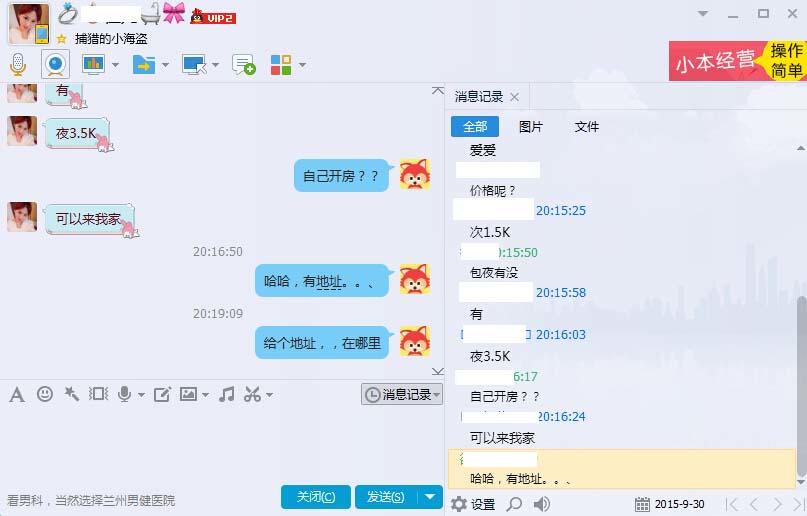The height and width of the screenshot is (516, 807).
Task: Go to next history page
Action: tap(777, 504)
